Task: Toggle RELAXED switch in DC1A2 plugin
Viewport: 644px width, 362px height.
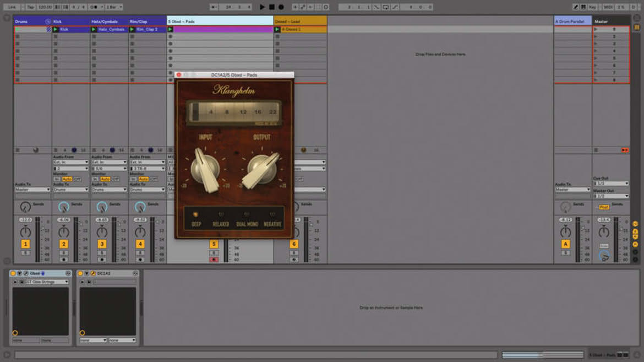Action: tap(221, 214)
